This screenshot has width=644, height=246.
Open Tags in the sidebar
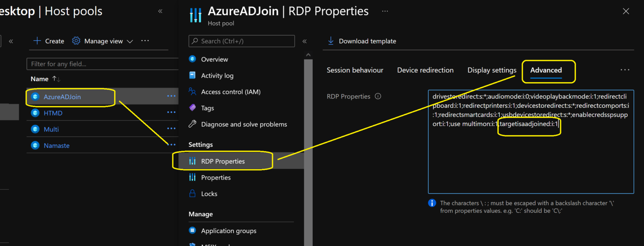(x=207, y=108)
